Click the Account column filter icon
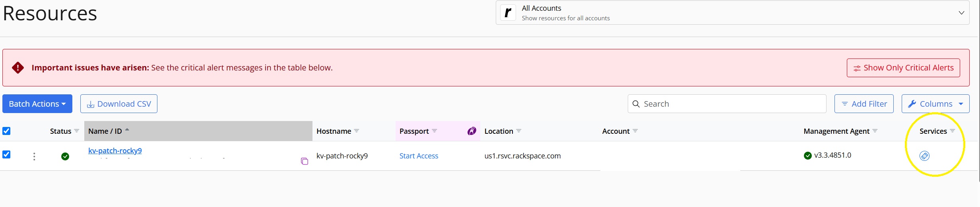 [635, 131]
